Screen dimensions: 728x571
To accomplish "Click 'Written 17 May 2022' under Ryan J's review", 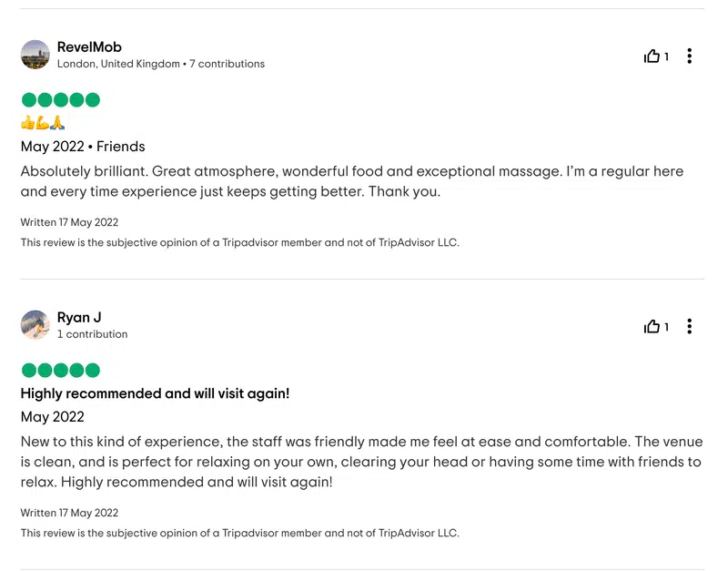I will click(69, 513).
